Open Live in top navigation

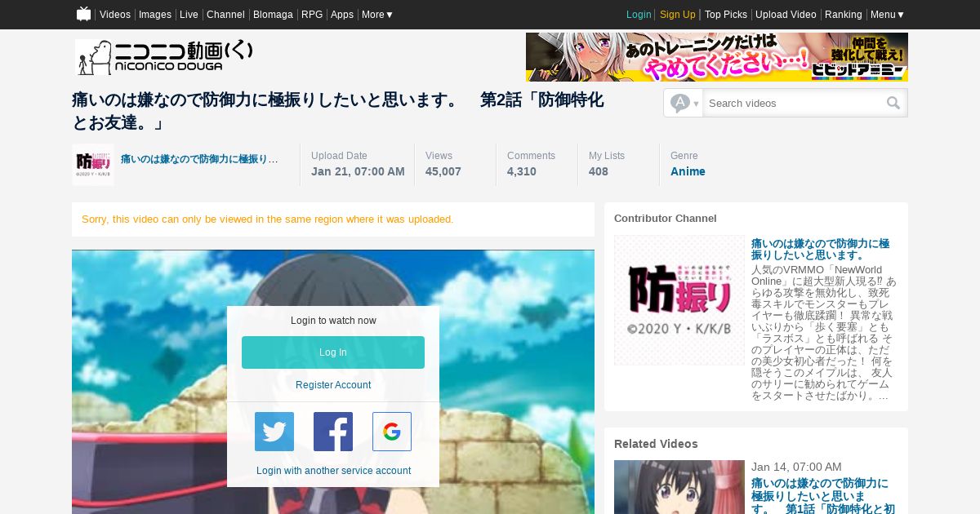pos(189,15)
